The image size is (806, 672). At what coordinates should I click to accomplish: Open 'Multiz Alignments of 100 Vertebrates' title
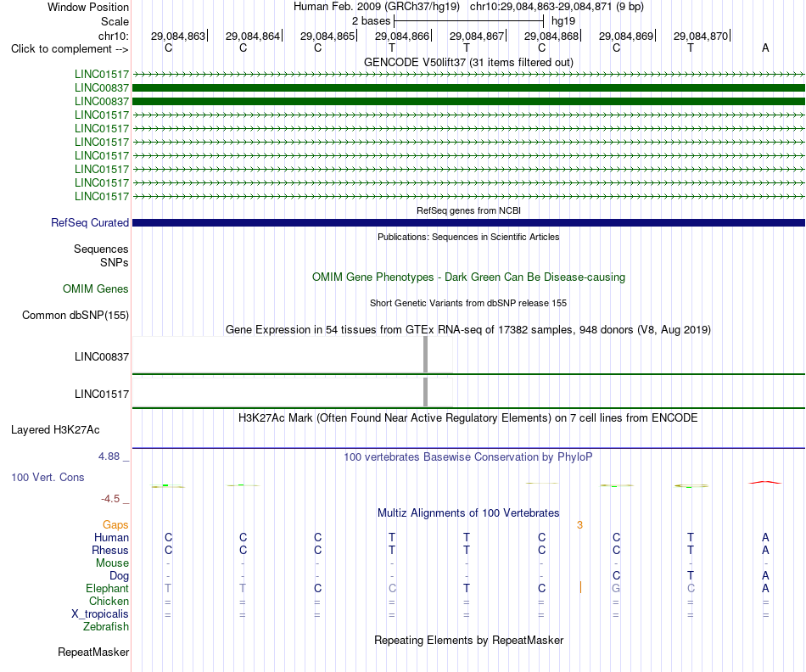tap(468, 513)
